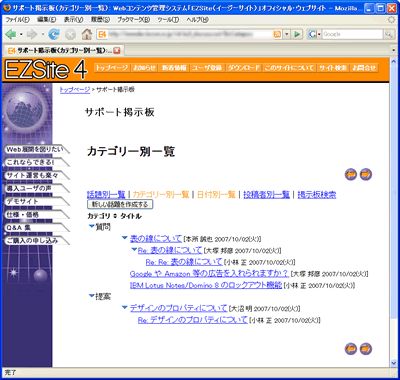
Task: Click in the Google search input field
Action: pyautogui.click(x=352, y=34)
